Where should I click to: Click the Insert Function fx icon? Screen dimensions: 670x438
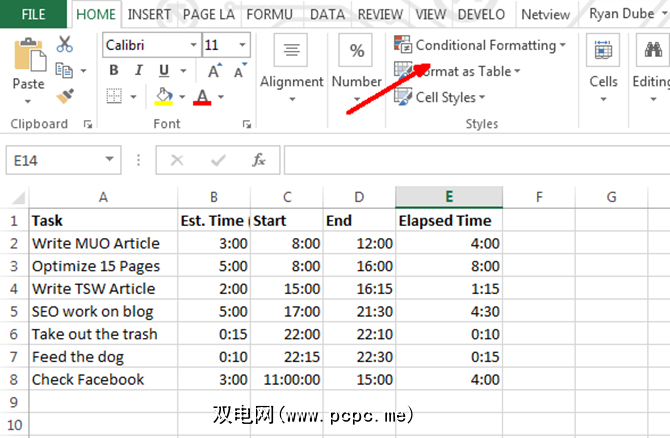(x=259, y=160)
